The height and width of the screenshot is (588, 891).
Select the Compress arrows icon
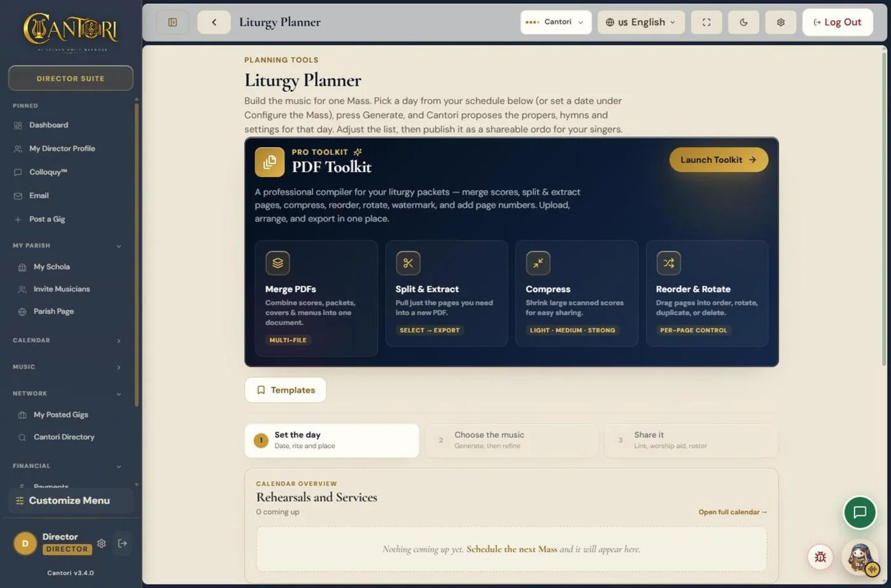(x=538, y=263)
